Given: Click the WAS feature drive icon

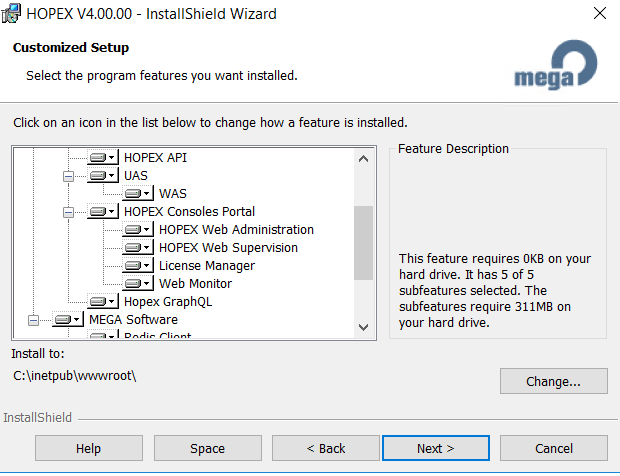Looking at the screenshot, I should (x=137, y=194).
